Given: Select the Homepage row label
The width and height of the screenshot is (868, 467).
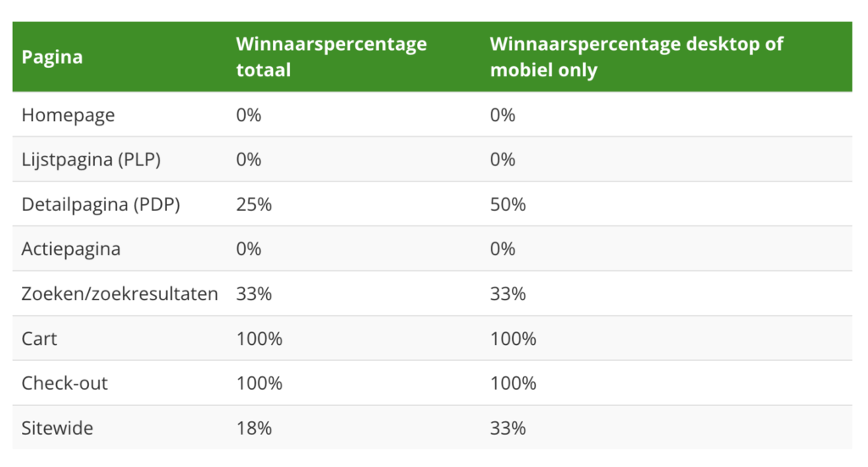Looking at the screenshot, I should click(x=68, y=115).
